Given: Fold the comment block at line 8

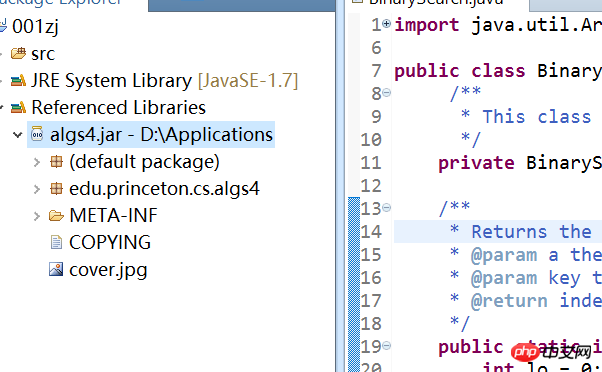Looking at the screenshot, I should [x=387, y=93].
